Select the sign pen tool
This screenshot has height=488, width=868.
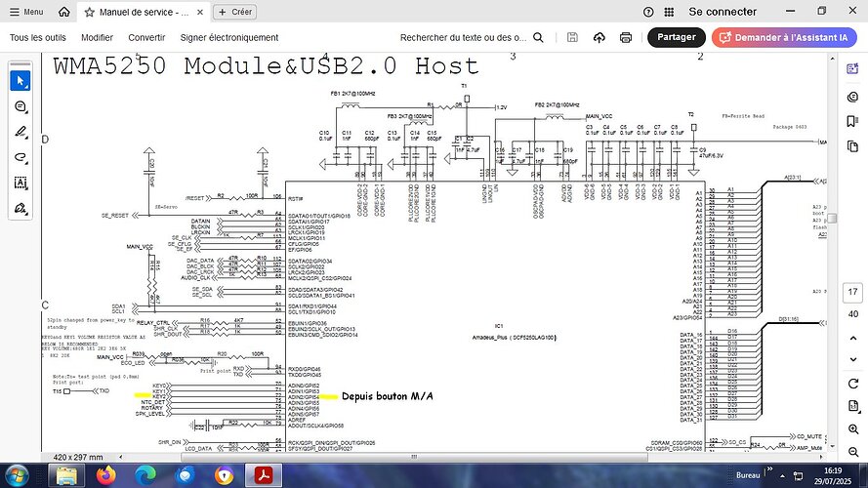(x=21, y=208)
